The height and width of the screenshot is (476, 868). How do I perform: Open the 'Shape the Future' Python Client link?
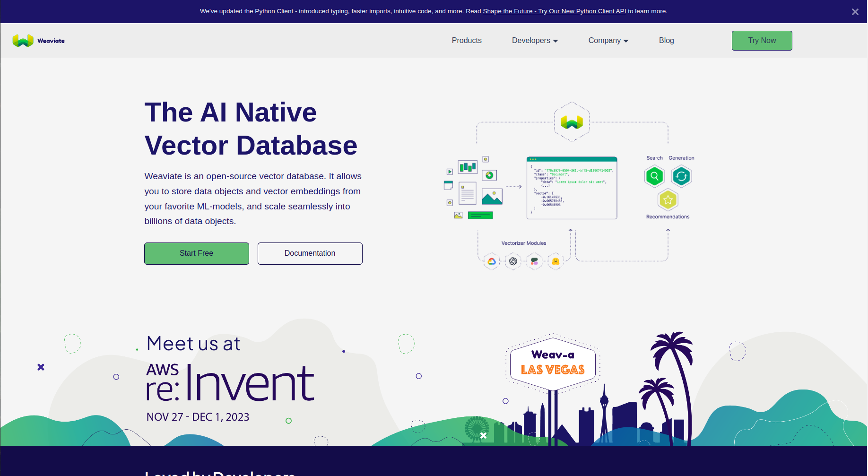coord(554,11)
